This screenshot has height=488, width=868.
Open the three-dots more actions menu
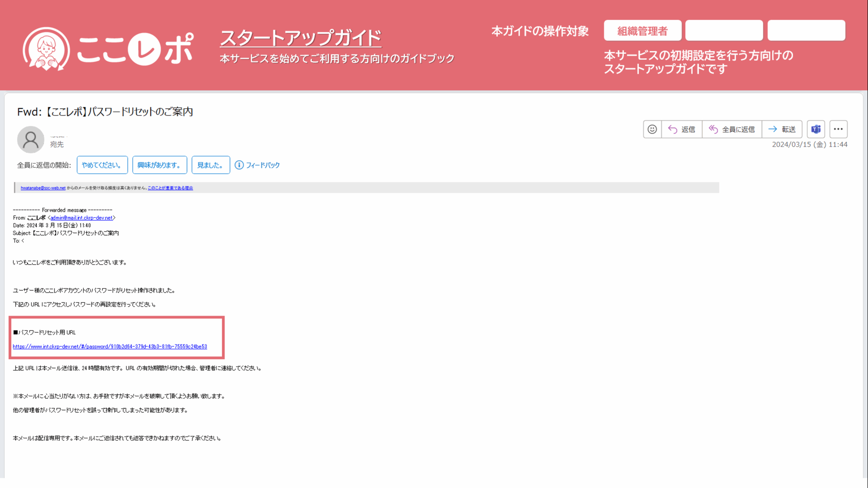pyautogui.click(x=838, y=129)
